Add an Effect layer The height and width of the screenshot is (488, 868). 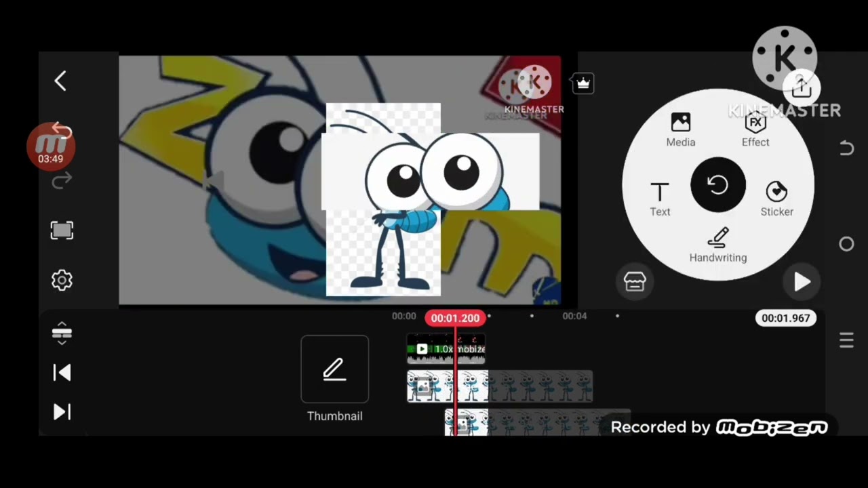(x=755, y=129)
